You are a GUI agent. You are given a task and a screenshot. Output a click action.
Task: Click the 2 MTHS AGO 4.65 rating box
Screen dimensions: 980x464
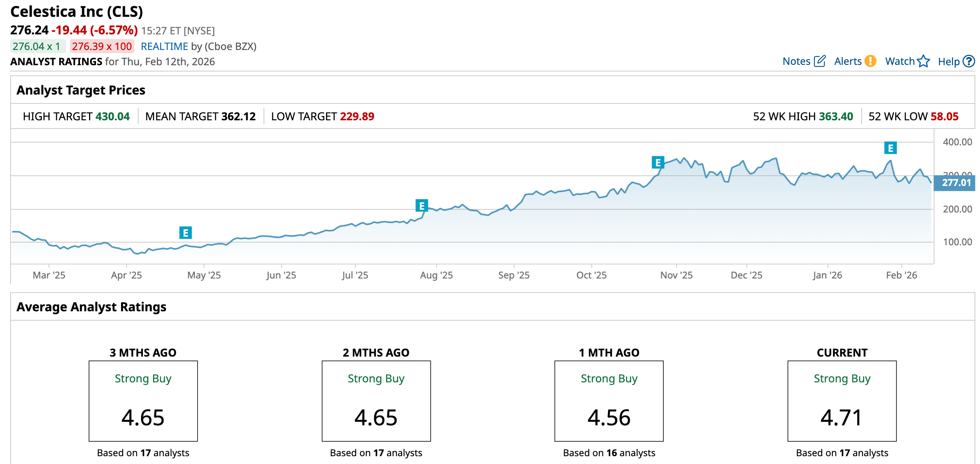coord(376,401)
